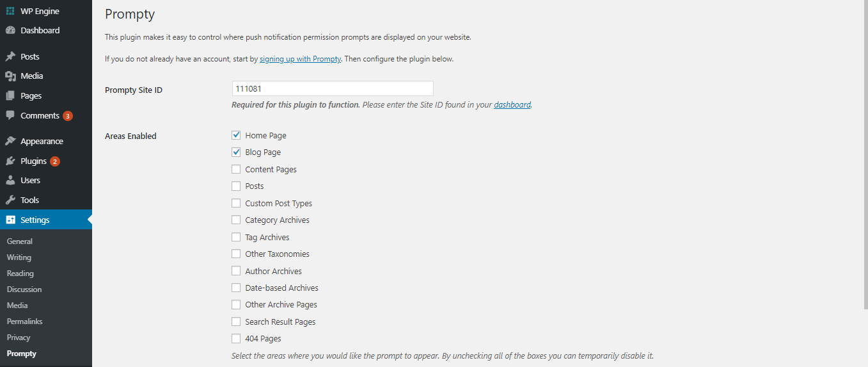Open the dashboard link under Site ID
The height and width of the screenshot is (367, 868).
(x=512, y=104)
